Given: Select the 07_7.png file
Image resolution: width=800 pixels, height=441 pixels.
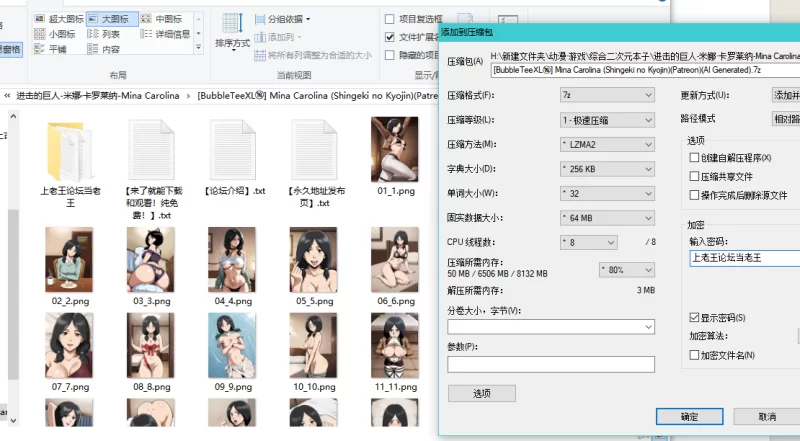Looking at the screenshot, I should tap(70, 352).
